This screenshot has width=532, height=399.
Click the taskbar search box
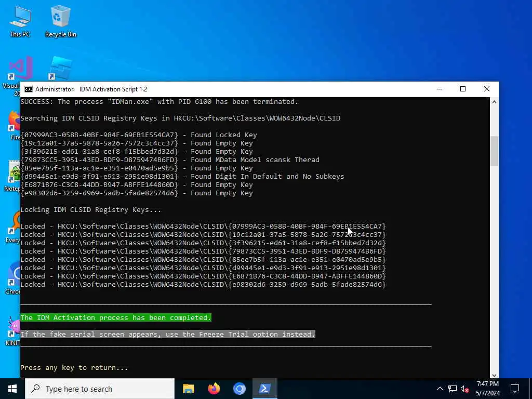point(100,389)
